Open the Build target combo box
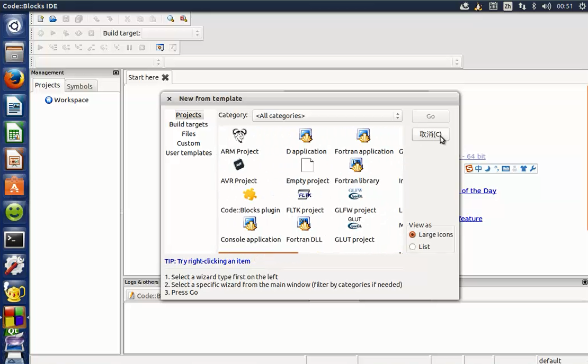The height and width of the screenshot is (364, 588). (x=172, y=33)
